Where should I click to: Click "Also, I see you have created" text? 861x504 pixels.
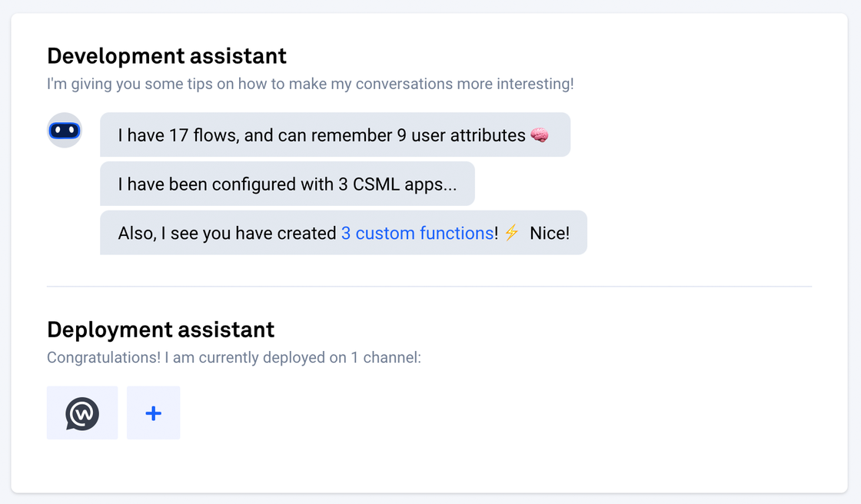227,233
